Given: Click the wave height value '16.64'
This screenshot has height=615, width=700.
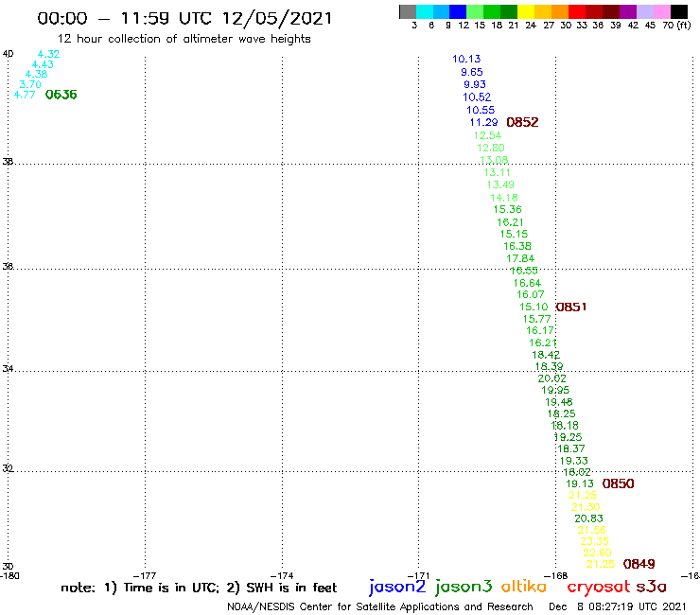Looking at the screenshot, I should tap(527, 283).
